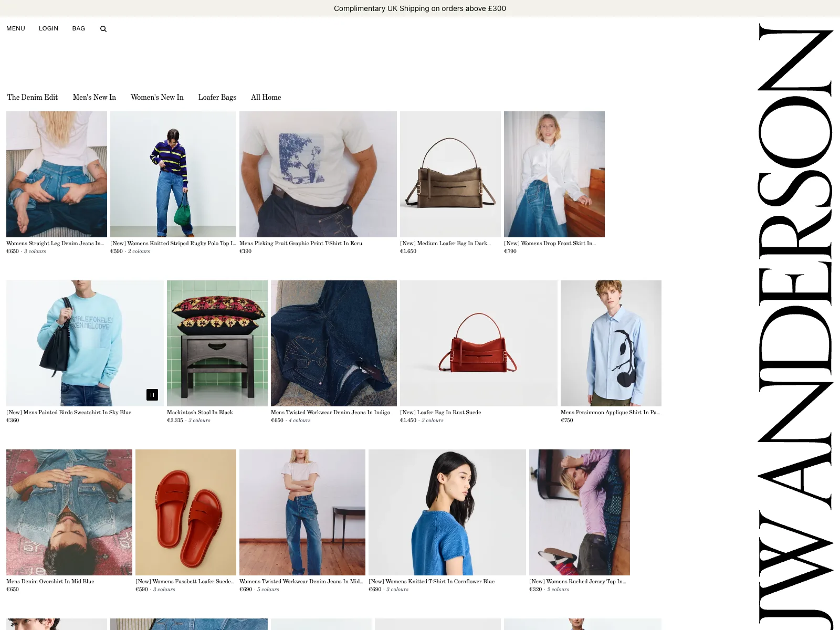Open the shopping BAG
Viewport: 840px width, 630px height.
(x=79, y=28)
